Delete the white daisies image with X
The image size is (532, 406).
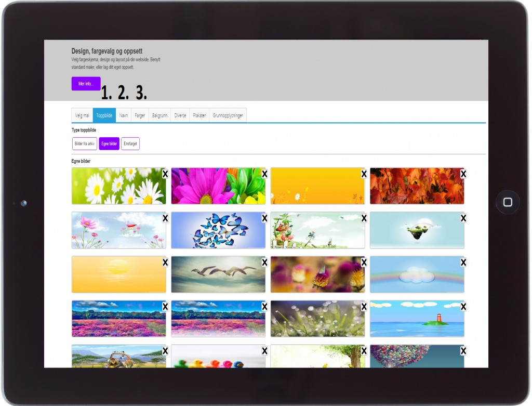(165, 174)
